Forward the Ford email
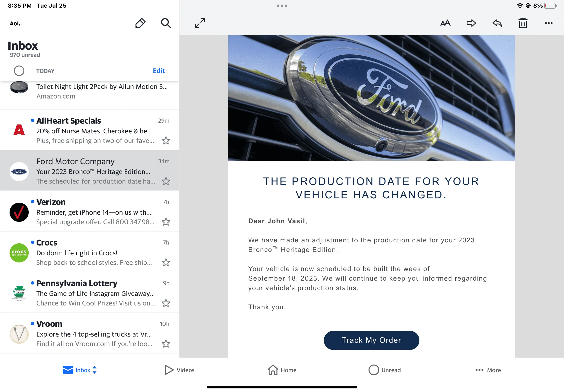Screen dimensions: 564x392 coord(471,23)
